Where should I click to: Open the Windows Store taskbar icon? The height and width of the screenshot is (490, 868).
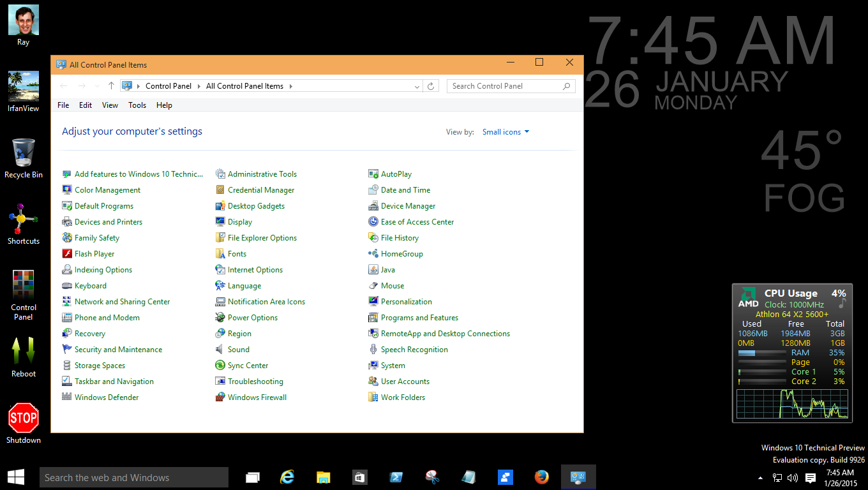coord(359,477)
